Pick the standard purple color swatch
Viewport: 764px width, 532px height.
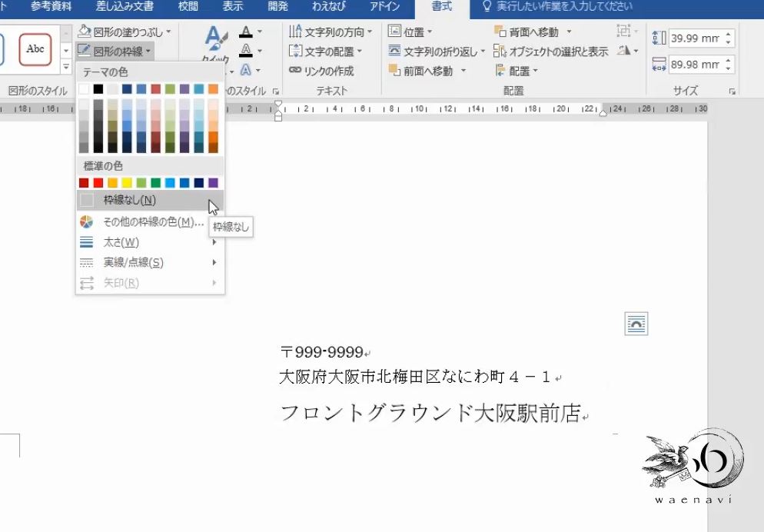pyautogui.click(x=214, y=183)
